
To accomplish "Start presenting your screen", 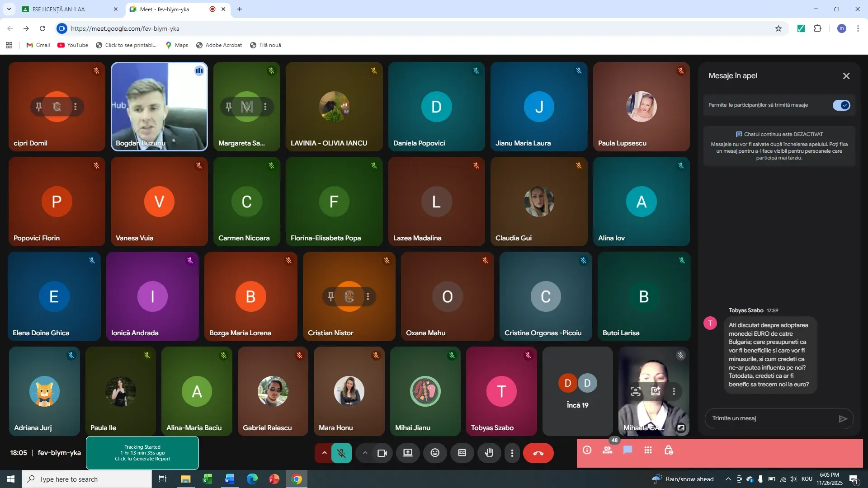I will click(x=407, y=453).
